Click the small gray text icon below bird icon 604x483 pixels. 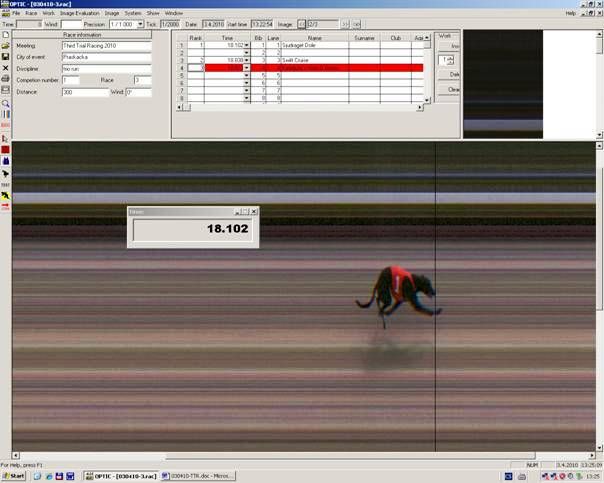click(x=5, y=185)
